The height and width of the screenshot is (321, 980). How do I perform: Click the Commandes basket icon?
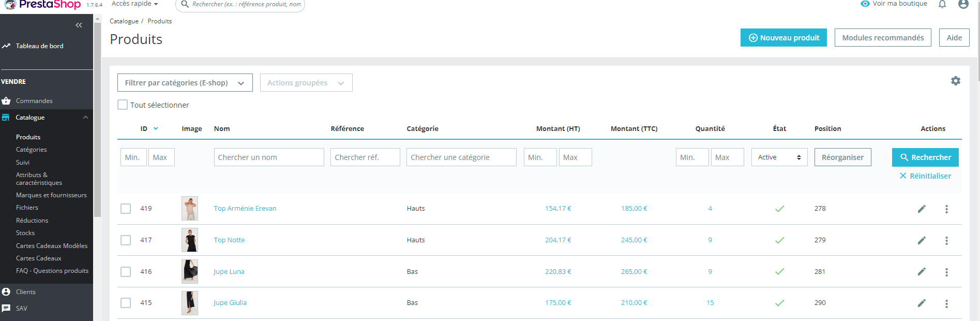(6, 100)
